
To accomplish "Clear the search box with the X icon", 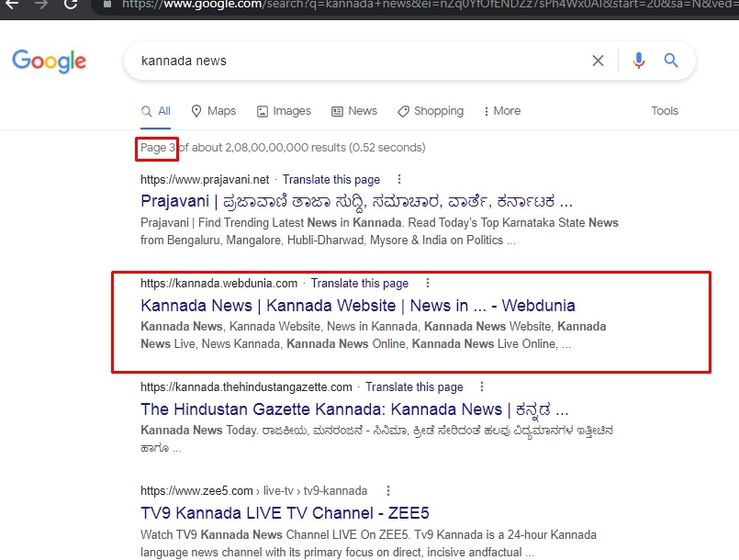I will (598, 61).
